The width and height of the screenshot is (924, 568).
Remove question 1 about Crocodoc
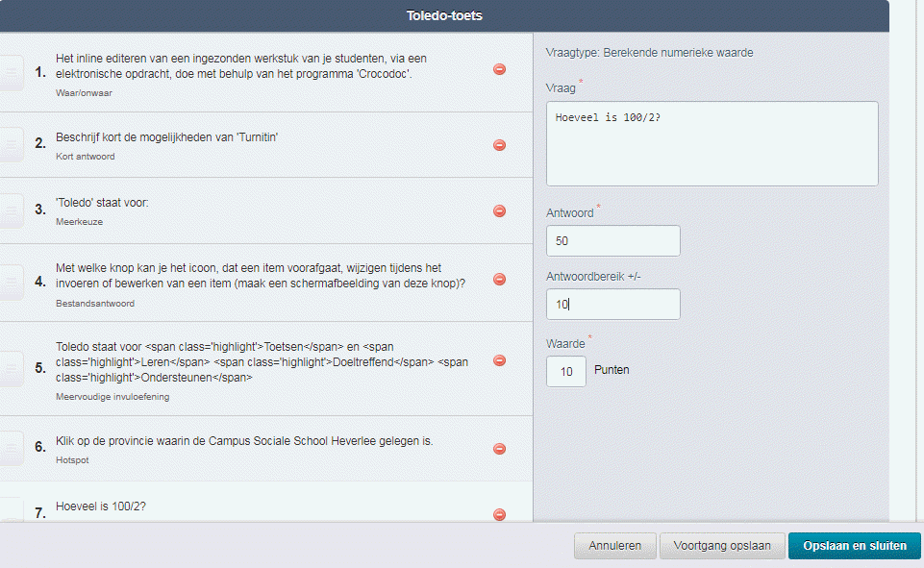499,69
